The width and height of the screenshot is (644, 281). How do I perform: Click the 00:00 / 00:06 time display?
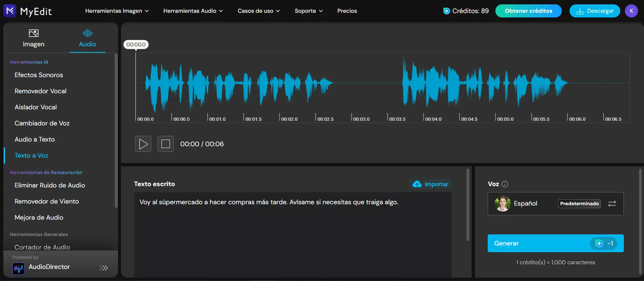tap(202, 144)
